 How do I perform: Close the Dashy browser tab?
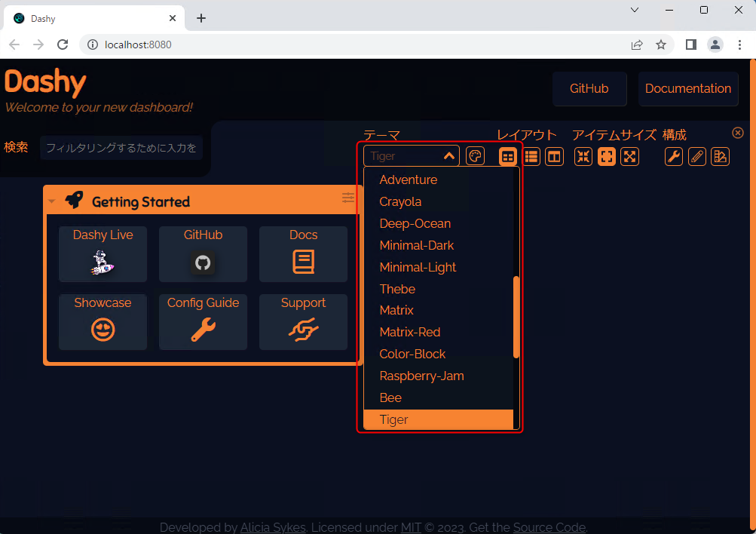click(173, 18)
